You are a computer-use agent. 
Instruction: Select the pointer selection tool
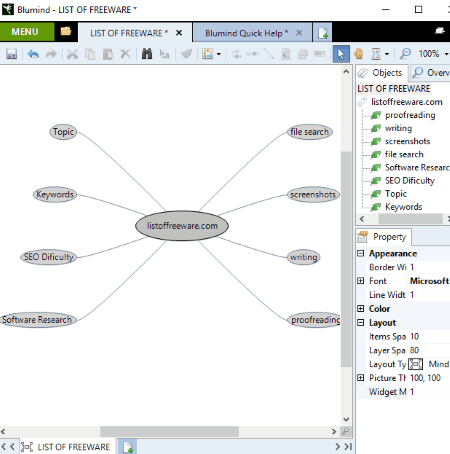[x=341, y=54]
